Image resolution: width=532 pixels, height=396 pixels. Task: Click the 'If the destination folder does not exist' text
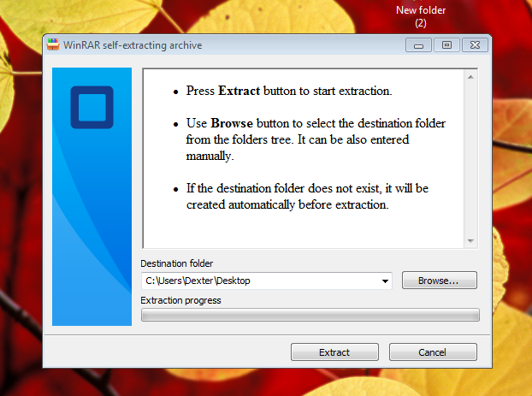tap(307, 197)
